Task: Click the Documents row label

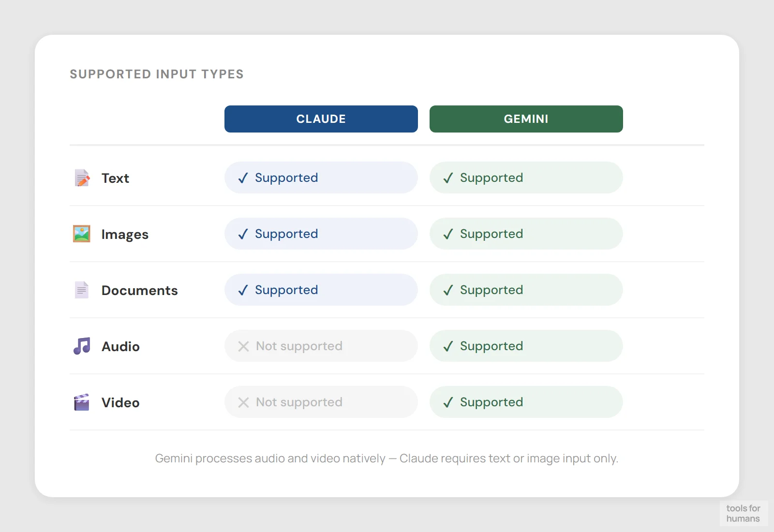Action: (x=139, y=290)
